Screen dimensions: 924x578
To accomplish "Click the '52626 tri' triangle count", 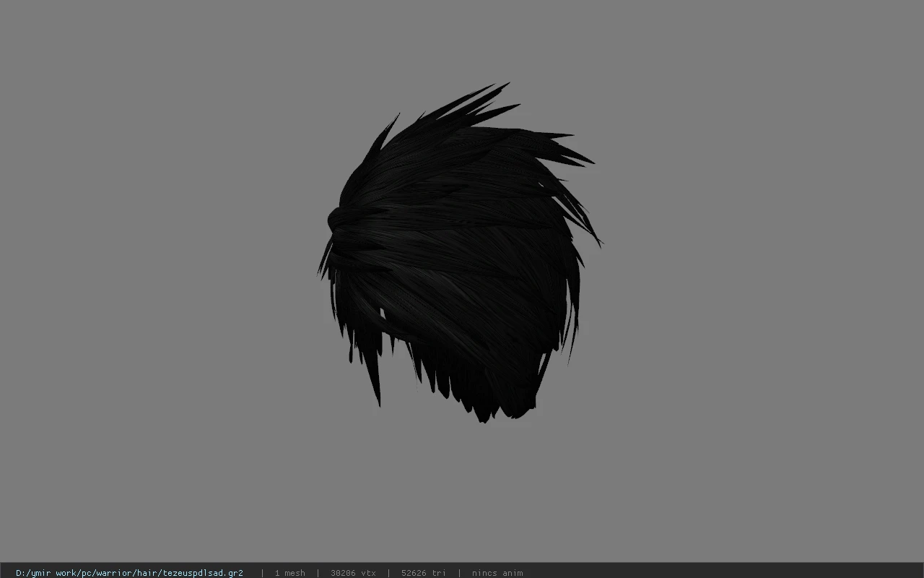I will tap(423, 573).
